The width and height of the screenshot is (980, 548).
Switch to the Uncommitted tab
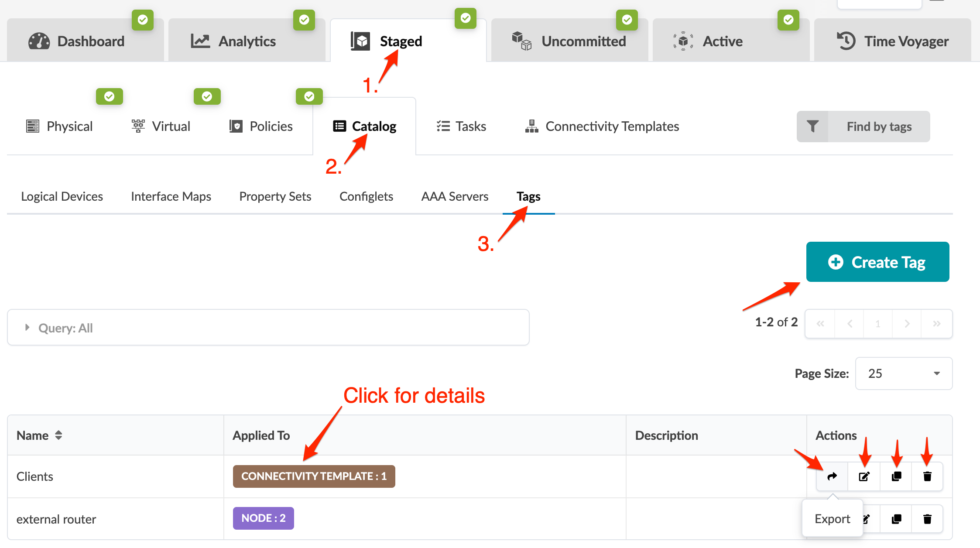coord(570,41)
